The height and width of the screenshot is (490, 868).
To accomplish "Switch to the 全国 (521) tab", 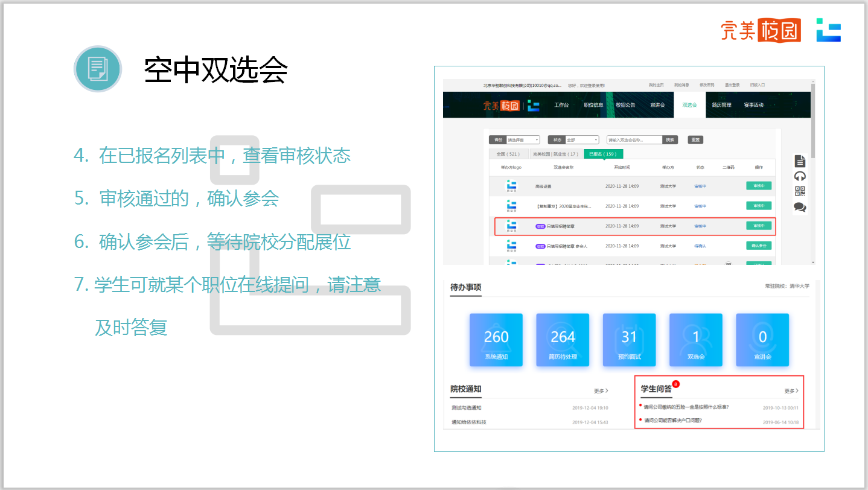I will pyautogui.click(x=508, y=154).
